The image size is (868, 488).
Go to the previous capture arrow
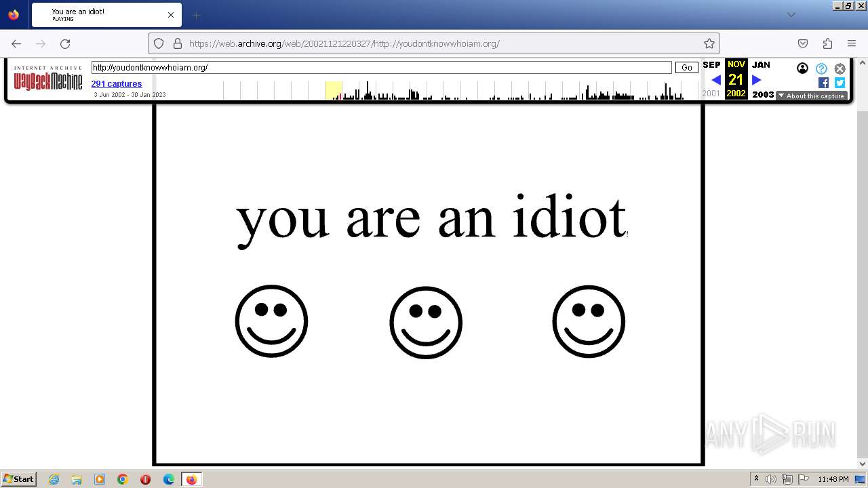(x=716, y=80)
